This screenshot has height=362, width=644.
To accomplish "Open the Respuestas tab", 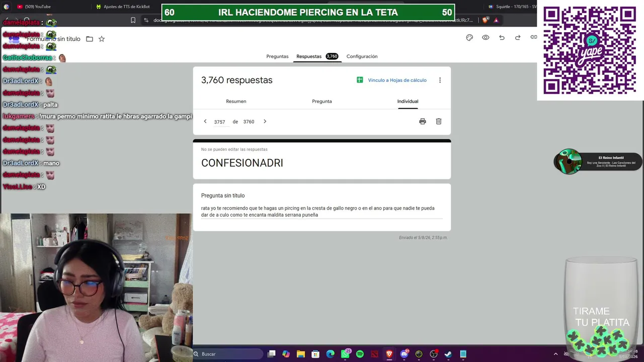I will click(317, 56).
